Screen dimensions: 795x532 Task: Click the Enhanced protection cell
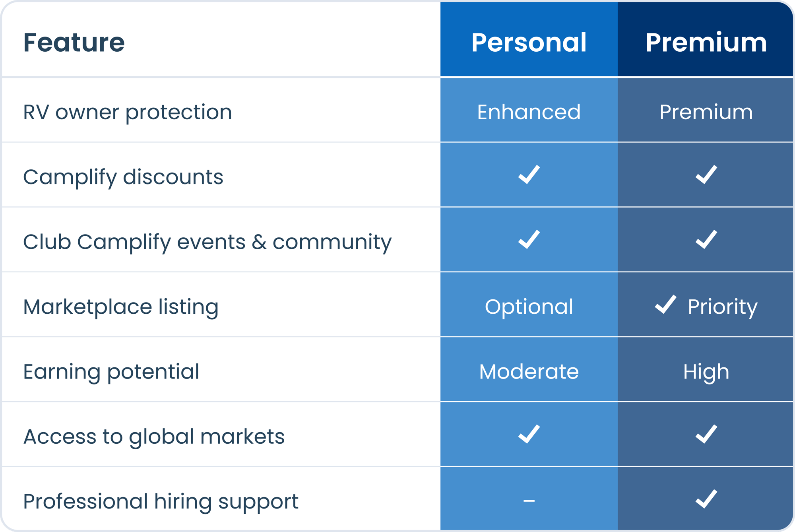529,110
